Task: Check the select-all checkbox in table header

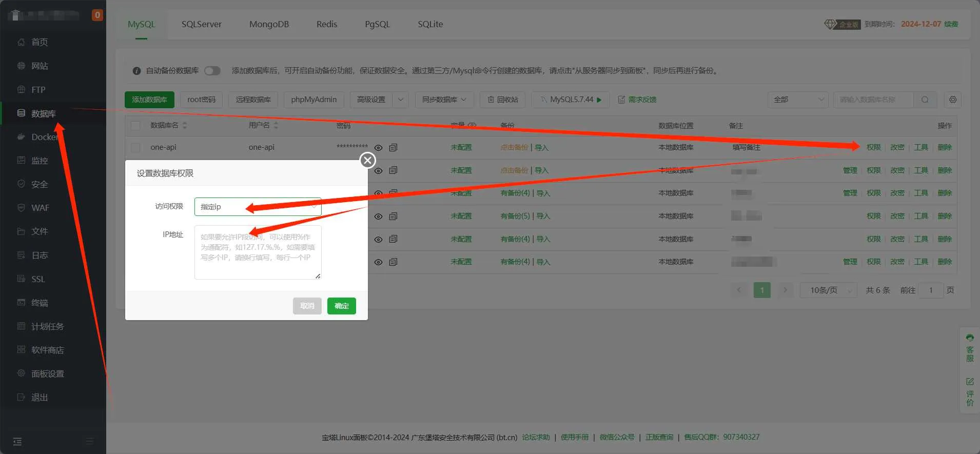Action: point(135,126)
